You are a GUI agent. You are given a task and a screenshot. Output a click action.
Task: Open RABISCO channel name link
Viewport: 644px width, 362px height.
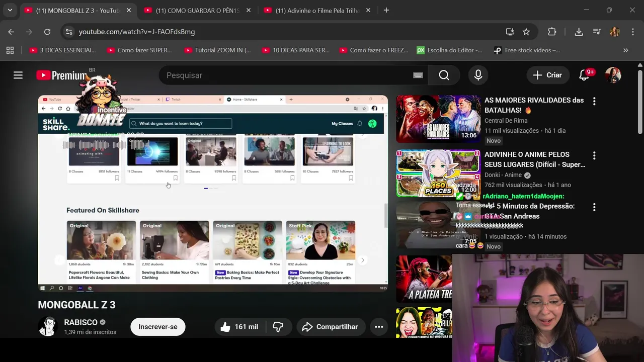(x=80, y=322)
